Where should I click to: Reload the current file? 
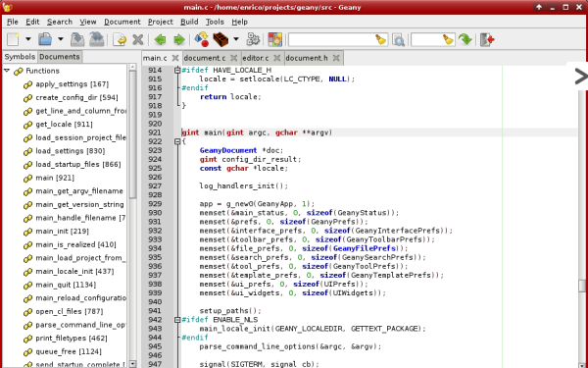[x=120, y=39]
